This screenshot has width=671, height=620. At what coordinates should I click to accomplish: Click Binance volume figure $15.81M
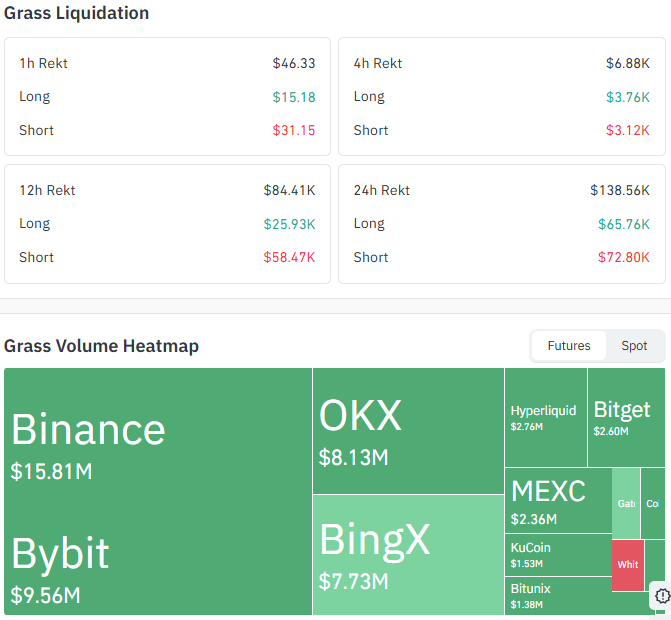51,471
